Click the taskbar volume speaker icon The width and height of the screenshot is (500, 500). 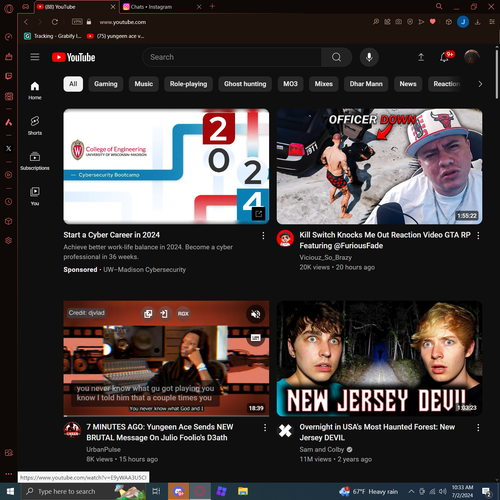443,491
